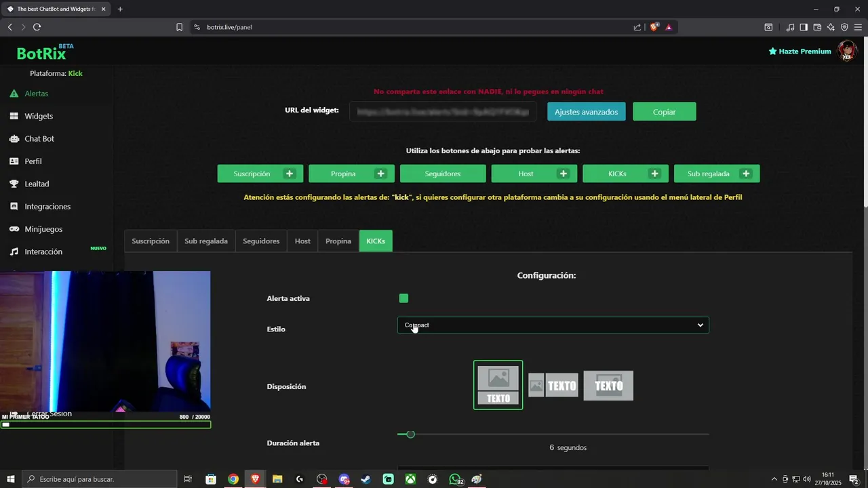Click the plus icon on KICKs button
This screenshot has width=868, height=488.
[654, 174]
